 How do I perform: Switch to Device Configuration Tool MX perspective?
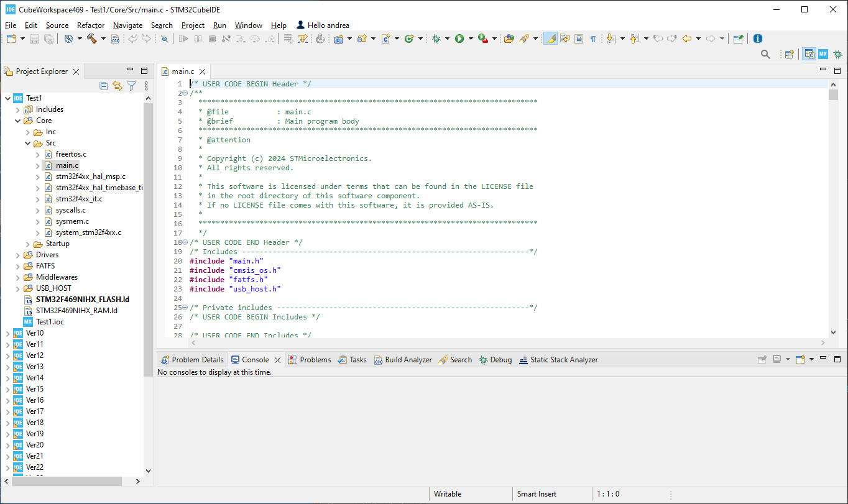tap(823, 54)
